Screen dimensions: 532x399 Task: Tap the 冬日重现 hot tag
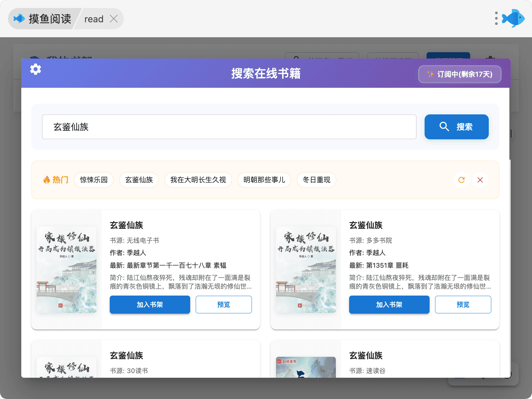click(x=316, y=180)
